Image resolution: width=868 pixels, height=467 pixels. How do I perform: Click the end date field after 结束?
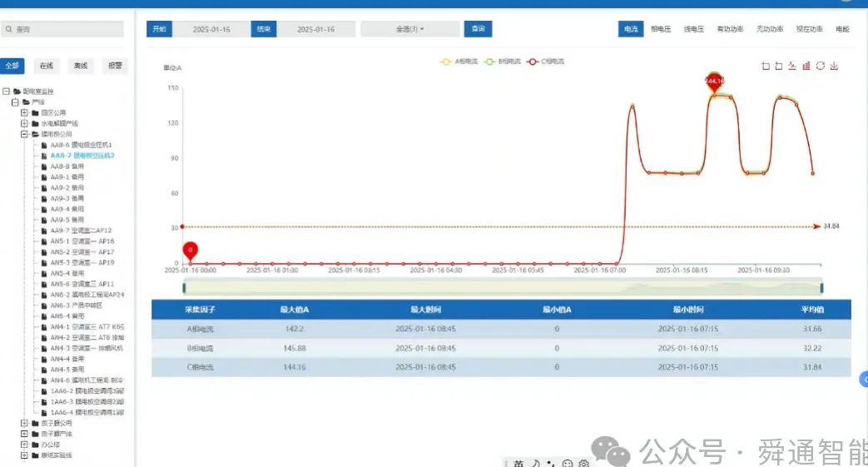pyautogui.click(x=316, y=29)
